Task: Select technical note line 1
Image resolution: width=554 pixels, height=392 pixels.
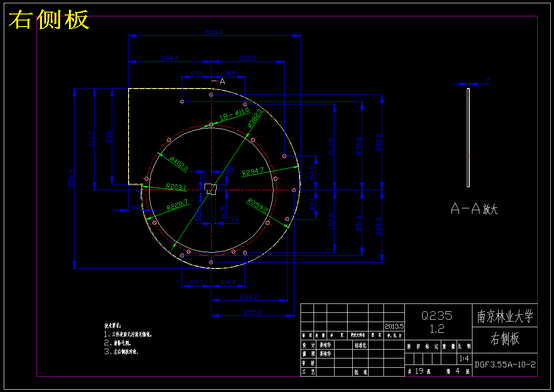Action: [x=128, y=334]
